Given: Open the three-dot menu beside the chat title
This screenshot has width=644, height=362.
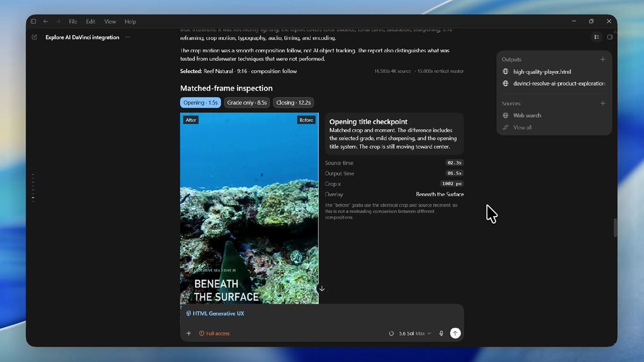Looking at the screenshot, I should (127, 38).
